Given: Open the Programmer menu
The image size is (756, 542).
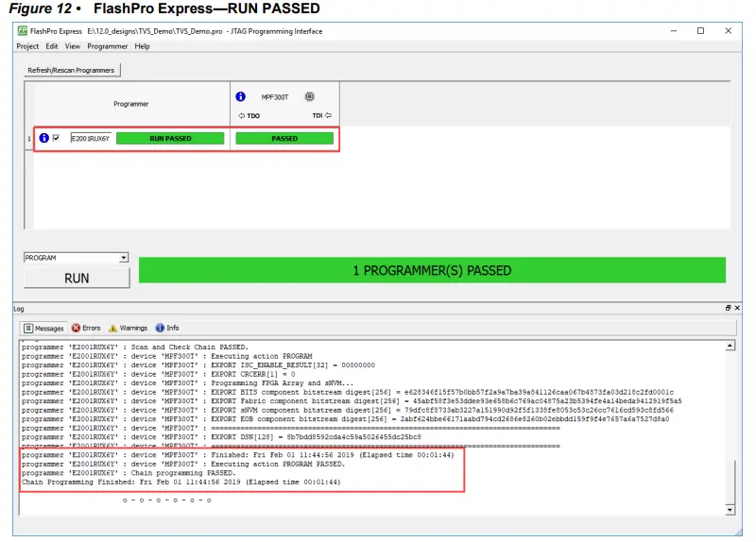Looking at the screenshot, I should pyautogui.click(x=107, y=46).
